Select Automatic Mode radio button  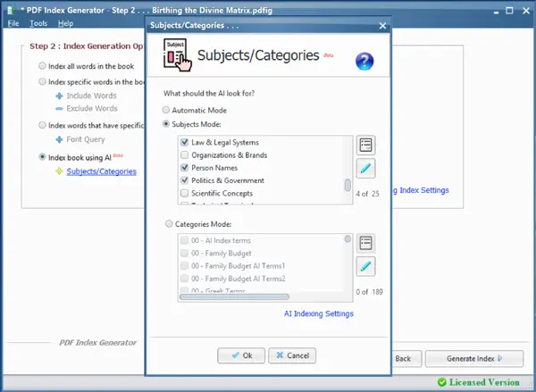click(166, 110)
